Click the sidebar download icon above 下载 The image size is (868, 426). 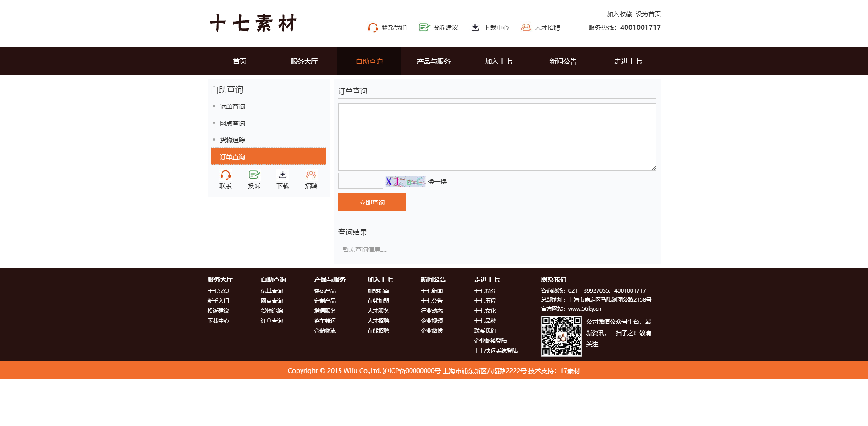coord(283,175)
